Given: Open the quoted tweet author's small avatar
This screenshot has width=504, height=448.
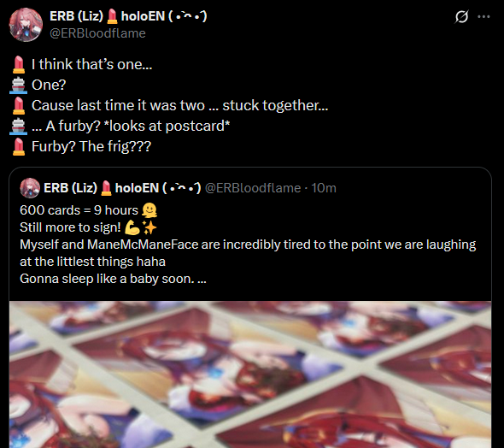Looking at the screenshot, I should (30, 188).
